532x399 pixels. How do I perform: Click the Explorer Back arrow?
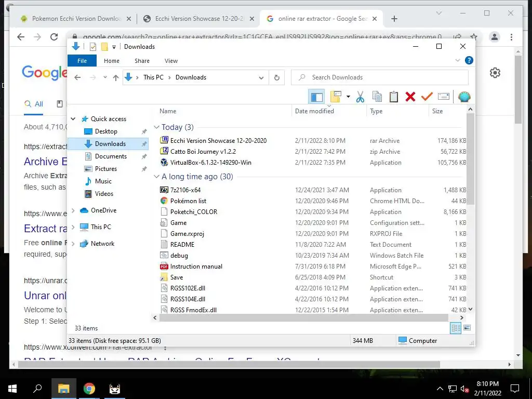(77, 78)
